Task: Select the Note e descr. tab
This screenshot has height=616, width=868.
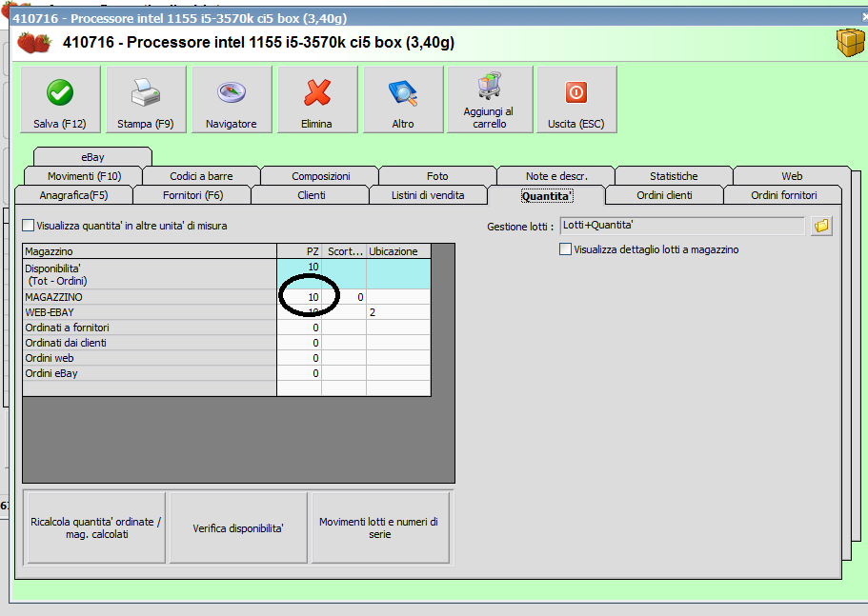Action: coord(556,176)
